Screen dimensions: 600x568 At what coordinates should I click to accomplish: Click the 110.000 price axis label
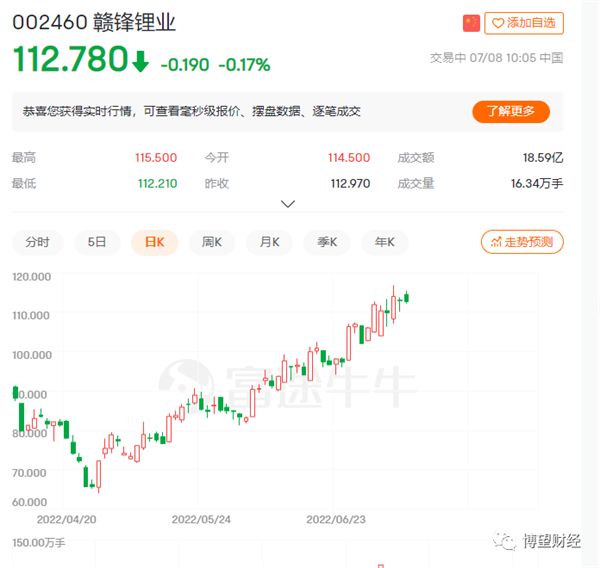31,315
